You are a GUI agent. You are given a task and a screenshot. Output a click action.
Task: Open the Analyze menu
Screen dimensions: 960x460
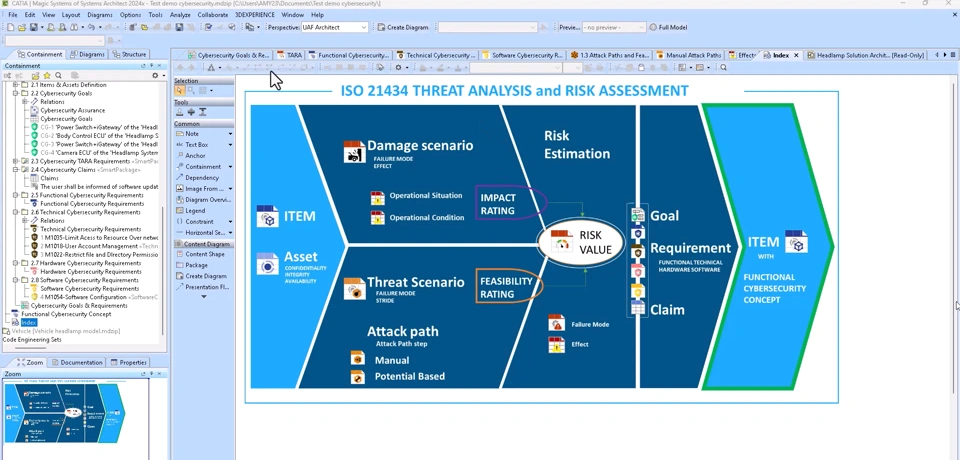180,15
